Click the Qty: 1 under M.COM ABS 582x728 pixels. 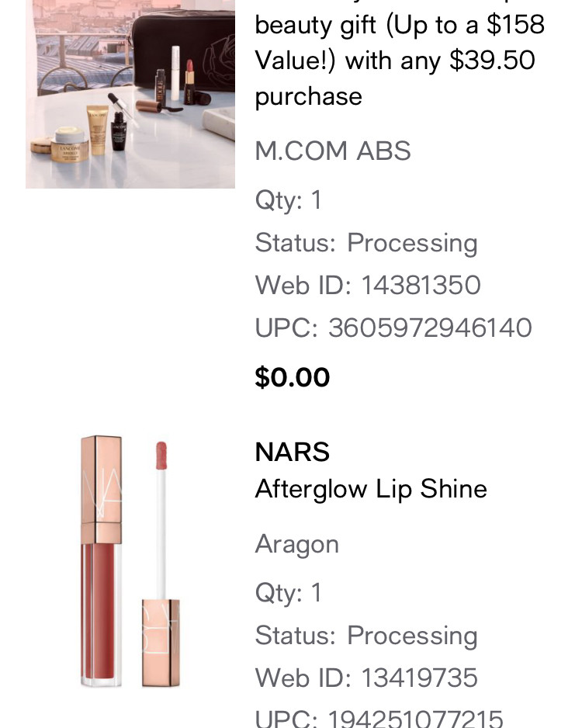pyautogui.click(x=288, y=200)
